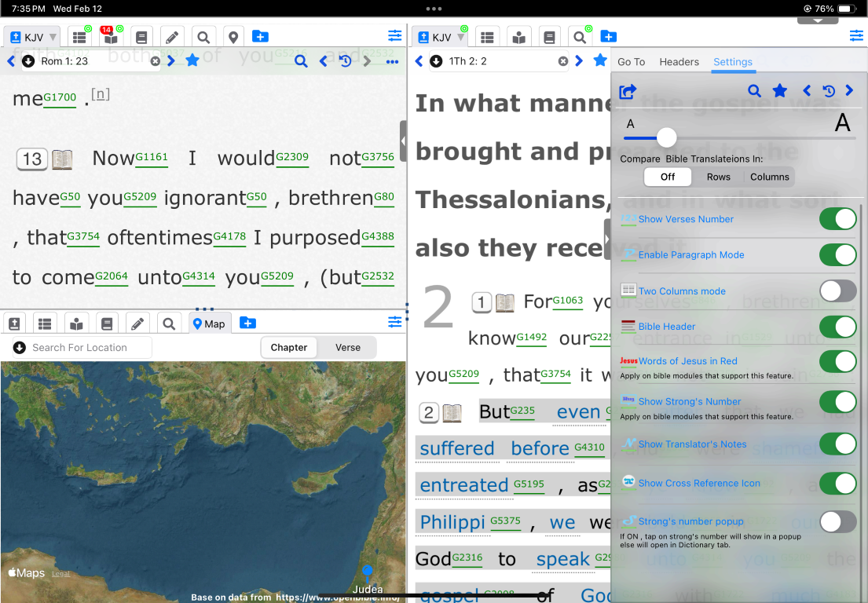Turn on Strong's number popup toggle
This screenshot has width=868, height=603.
(837, 521)
